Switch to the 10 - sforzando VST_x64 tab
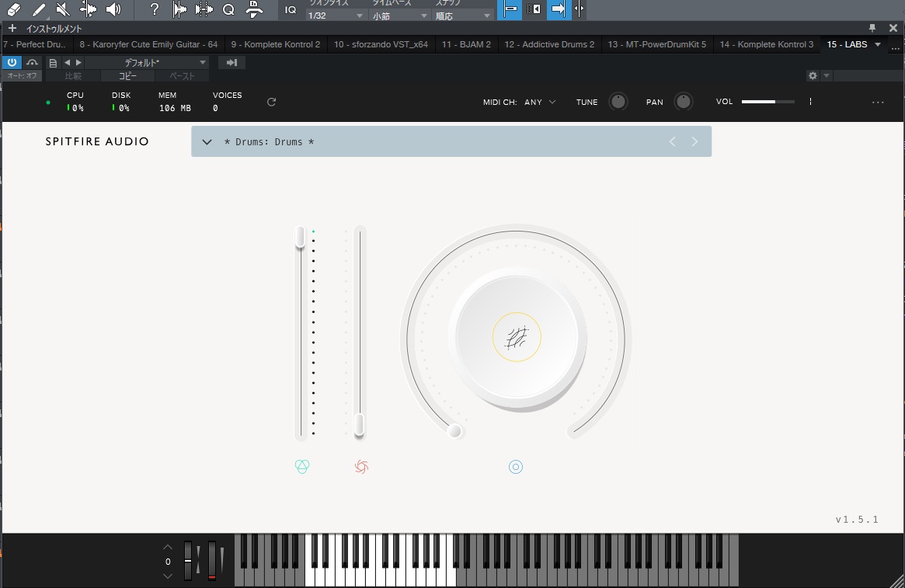This screenshot has width=905, height=588. pos(381,44)
